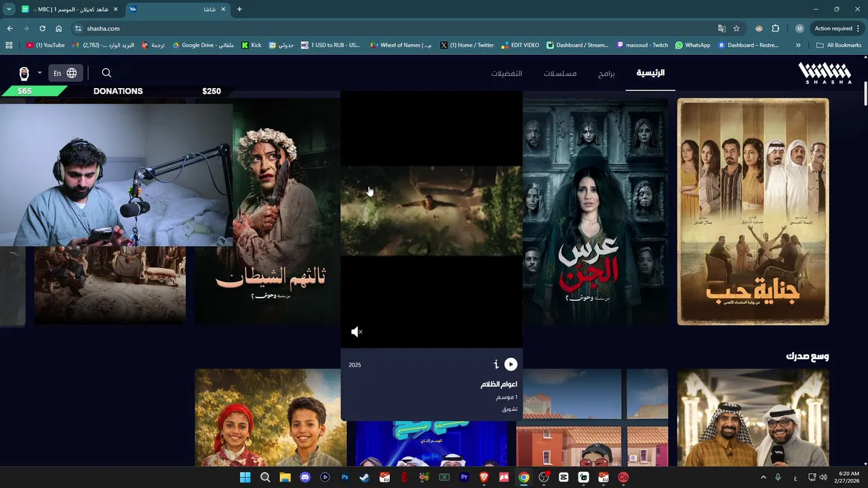The height and width of the screenshot is (488, 868).
Task: Go to the الرئيسية tab
Action: pyautogui.click(x=650, y=73)
